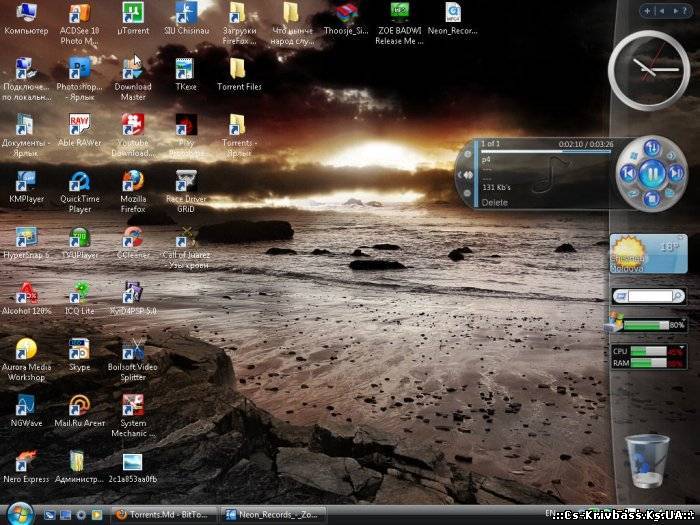Select the SIU Chisinau desktop shortcut

[186, 19]
